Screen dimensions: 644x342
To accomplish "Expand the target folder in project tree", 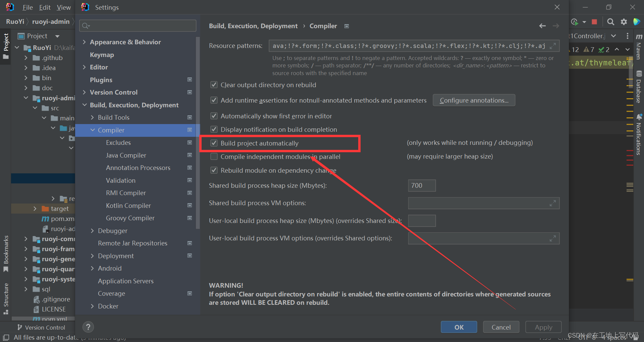I will [35, 209].
